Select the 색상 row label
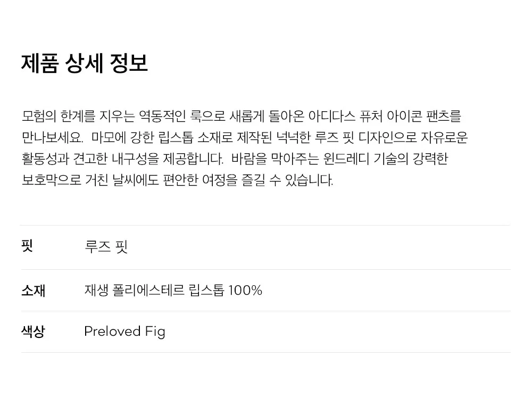 point(33,332)
